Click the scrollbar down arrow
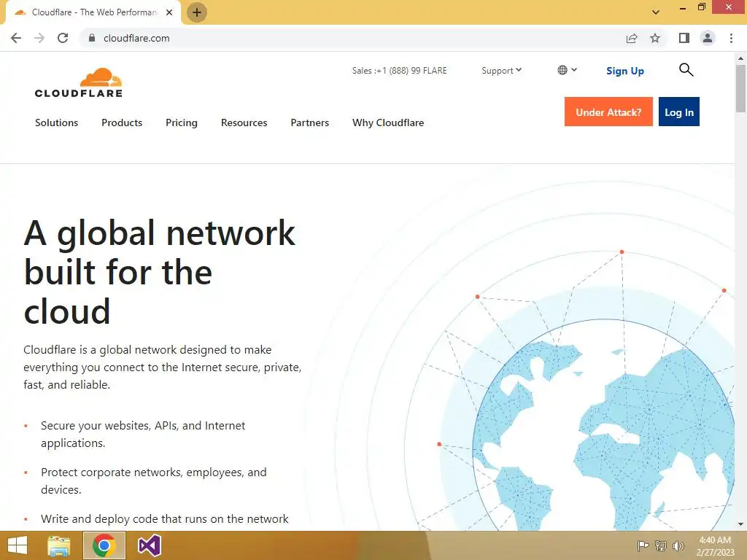The height and width of the screenshot is (560, 747). coord(740,525)
